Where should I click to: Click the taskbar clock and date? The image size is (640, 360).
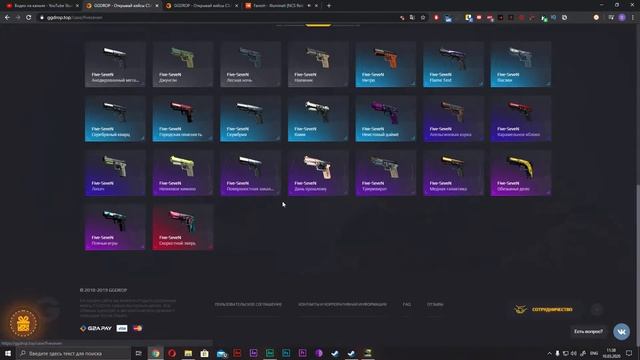(x=611, y=353)
